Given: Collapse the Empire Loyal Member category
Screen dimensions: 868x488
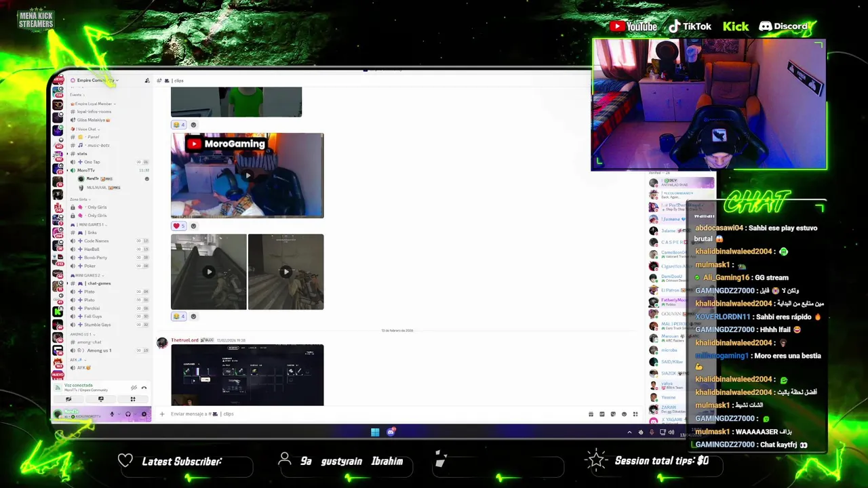Looking at the screenshot, I should pos(93,104).
